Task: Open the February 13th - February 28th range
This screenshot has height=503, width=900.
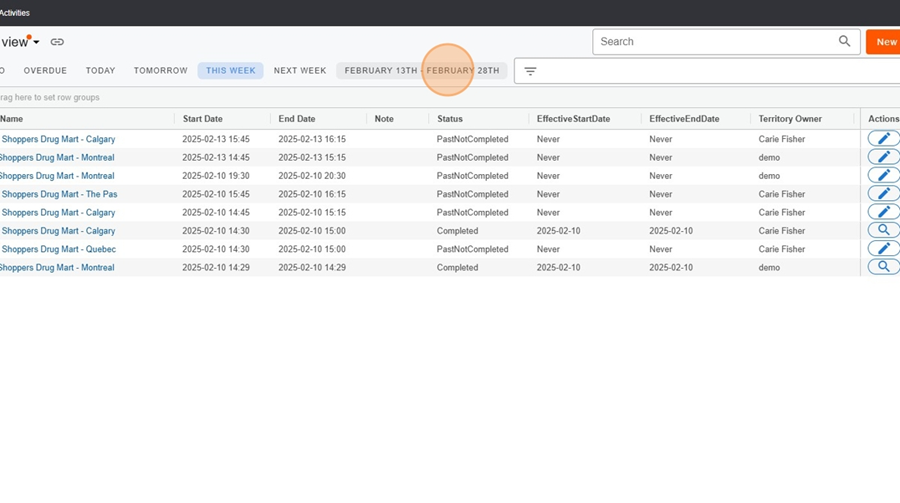Action: pyautogui.click(x=422, y=71)
